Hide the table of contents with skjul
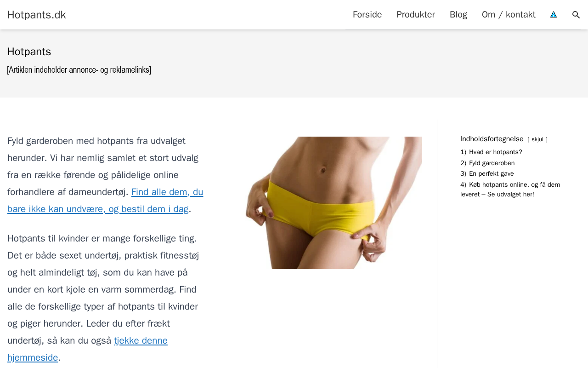The height and width of the screenshot is (368, 588). pyautogui.click(x=537, y=139)
